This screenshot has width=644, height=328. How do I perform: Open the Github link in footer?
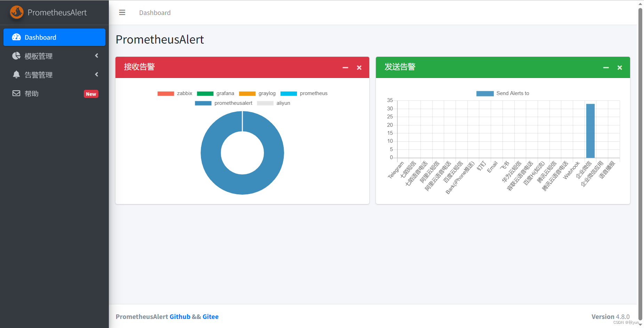click(180, 317)
